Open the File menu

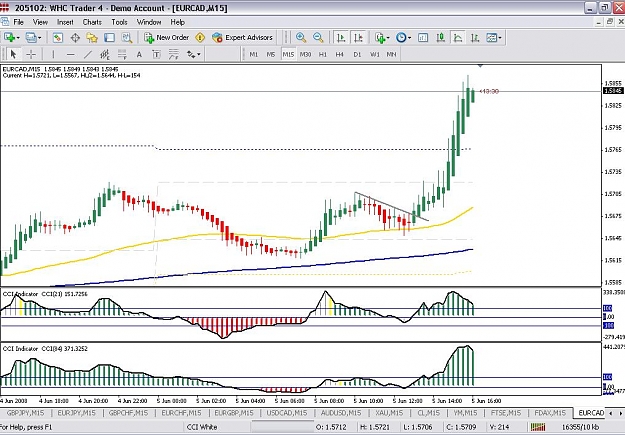tap(18, 22)
